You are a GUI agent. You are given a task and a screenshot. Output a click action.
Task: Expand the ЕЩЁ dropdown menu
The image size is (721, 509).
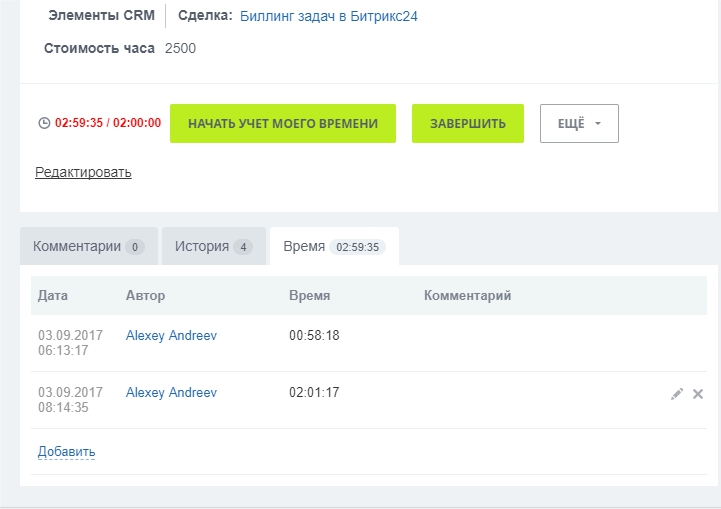click(579, 124)
